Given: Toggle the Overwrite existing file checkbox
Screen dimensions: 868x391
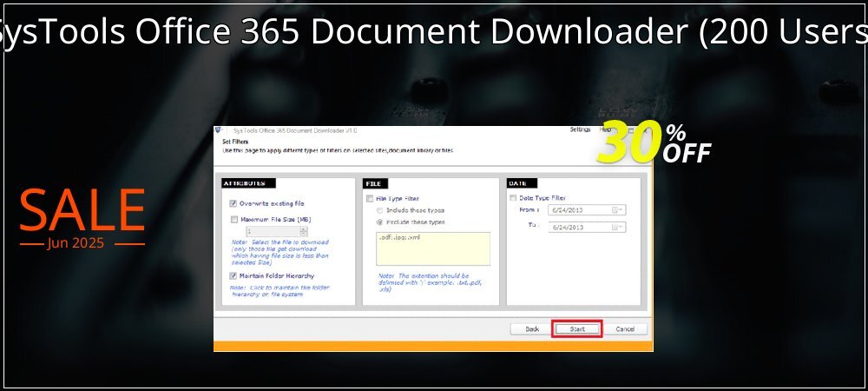Looking at the screenshot, I should pyautogui.click(x=233, y=204).
